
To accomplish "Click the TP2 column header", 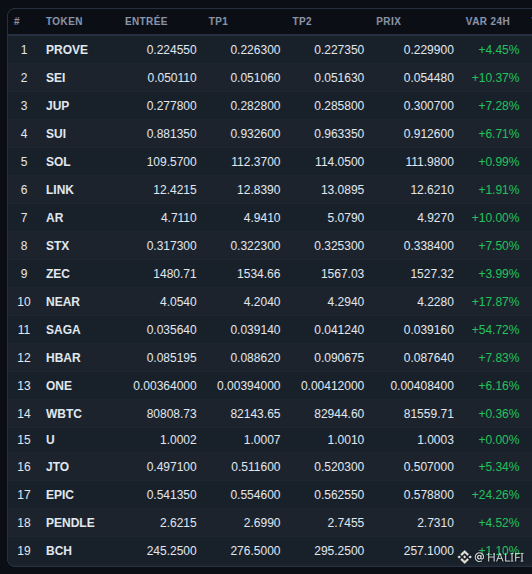I will pyautogui.click(x=302, y=21).
